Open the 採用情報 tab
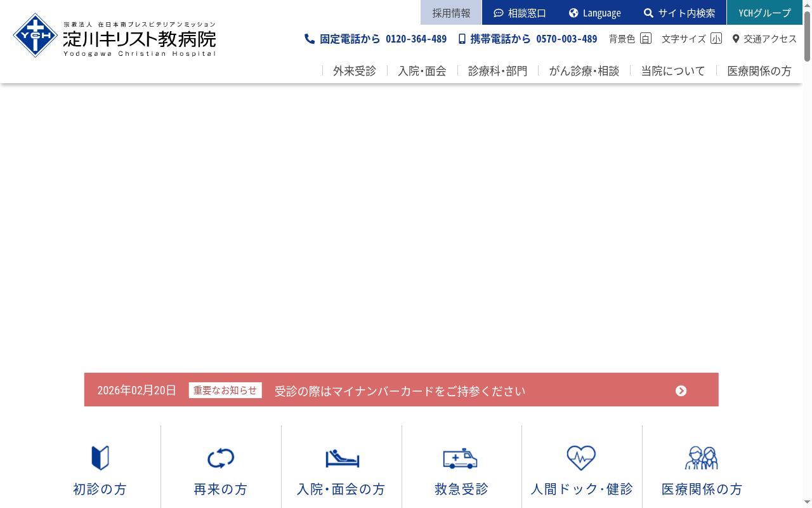This screenshot has width=812, height=508. click(451, 13)
